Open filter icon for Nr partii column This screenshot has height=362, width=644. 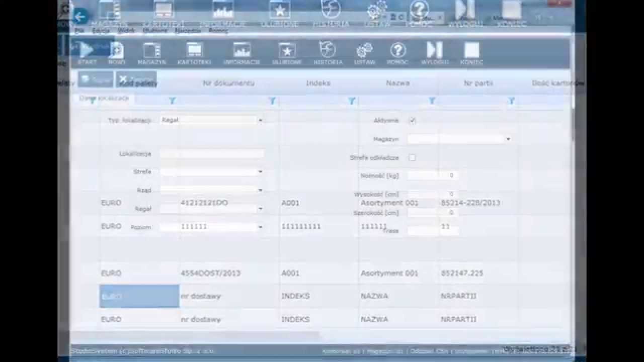click(x=512, y=101)
